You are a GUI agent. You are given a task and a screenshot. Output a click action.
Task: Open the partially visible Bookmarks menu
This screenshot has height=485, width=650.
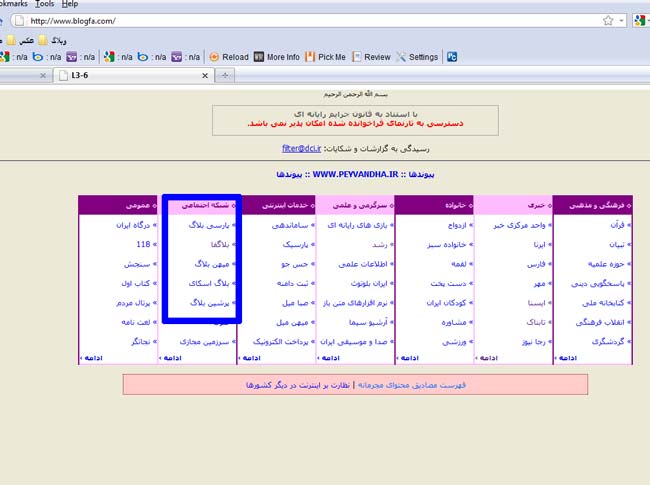coord(14,4)
